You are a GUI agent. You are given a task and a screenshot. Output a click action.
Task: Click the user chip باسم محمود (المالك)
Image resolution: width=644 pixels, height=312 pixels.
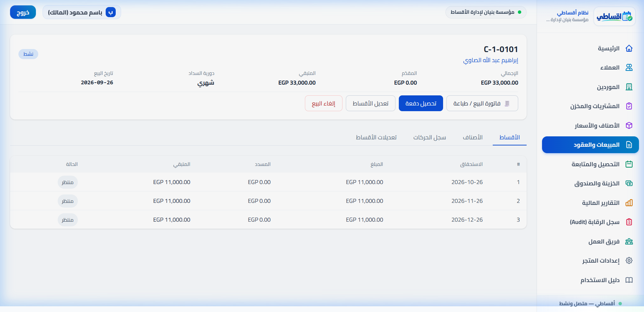tap(82, 12)
